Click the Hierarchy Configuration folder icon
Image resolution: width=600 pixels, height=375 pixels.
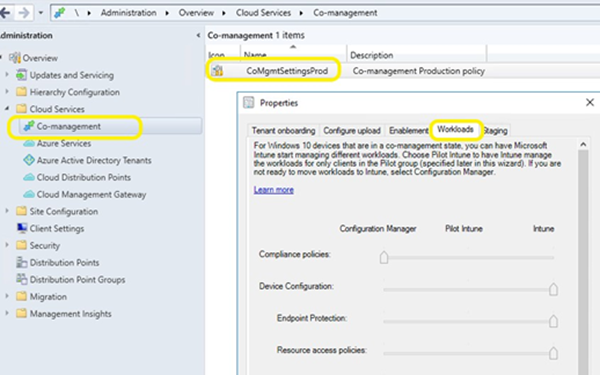(x=21, y=92)
